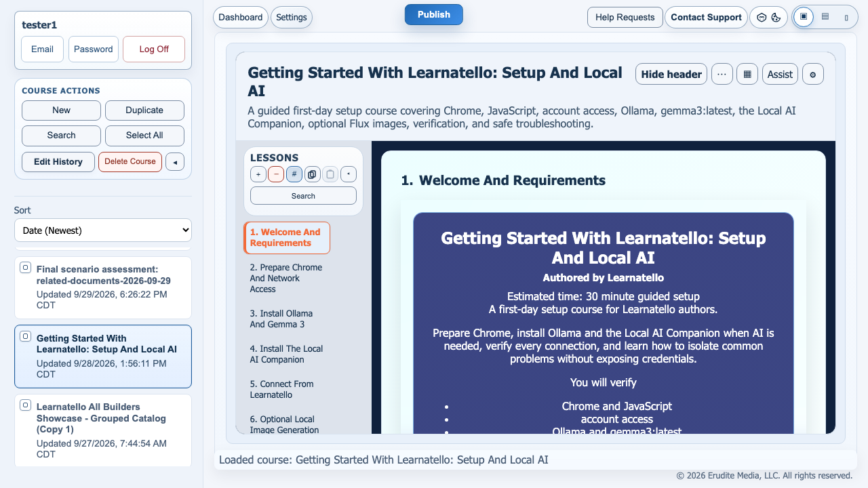Open Edit History
The height and width of the screenshot is (488, 868).
[x=58, y=162]
